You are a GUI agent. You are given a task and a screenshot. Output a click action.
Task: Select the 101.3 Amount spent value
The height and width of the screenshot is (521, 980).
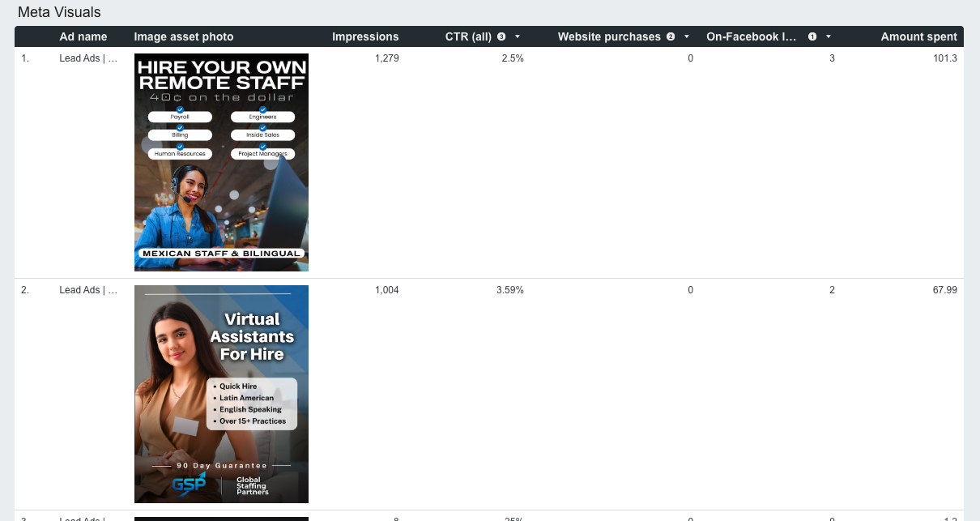coord(945,58)
